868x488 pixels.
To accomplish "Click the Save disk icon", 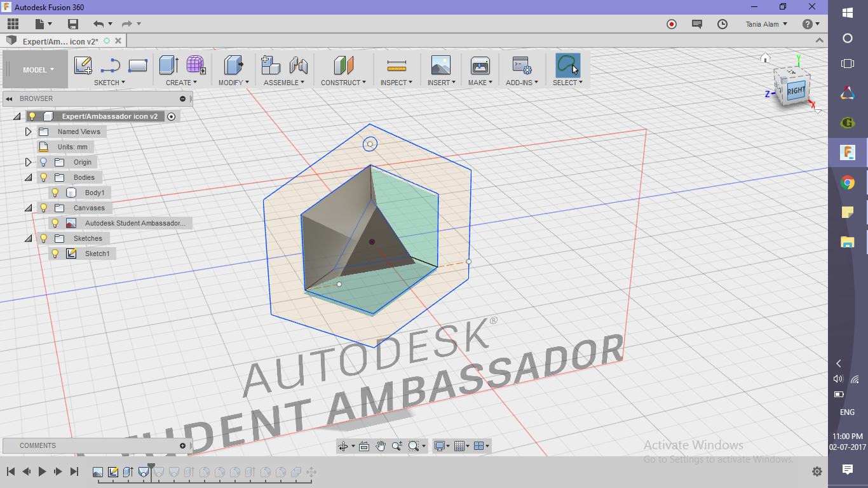I will [x=73, y=24].
